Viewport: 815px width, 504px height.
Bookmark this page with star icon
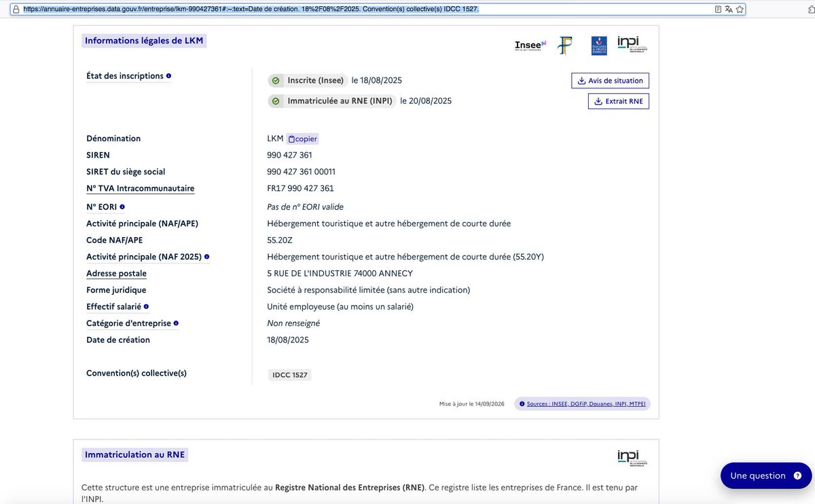[x=740, y=10]
